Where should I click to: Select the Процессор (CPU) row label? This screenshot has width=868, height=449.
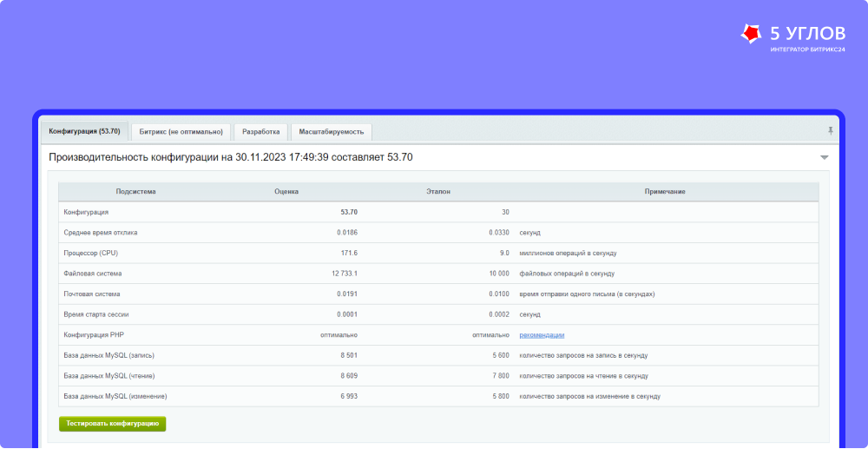click(90, 253)
